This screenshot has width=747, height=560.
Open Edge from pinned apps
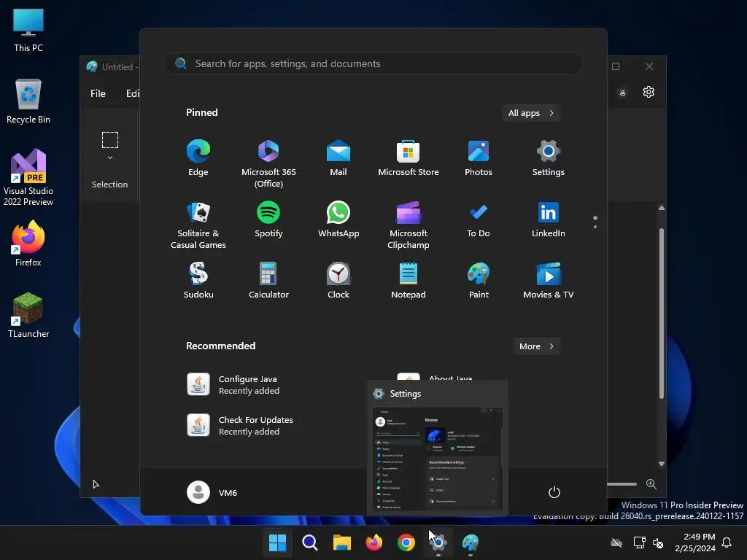[198, 158]
